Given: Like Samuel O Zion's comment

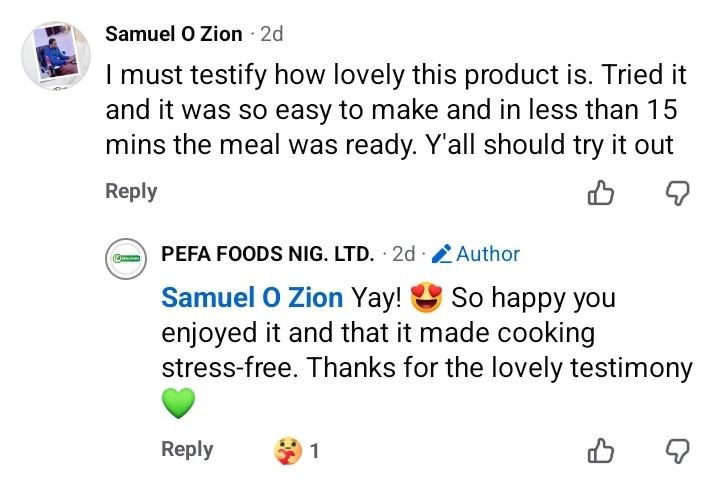Looking at the screenshot, I should [x=600, y=192].
